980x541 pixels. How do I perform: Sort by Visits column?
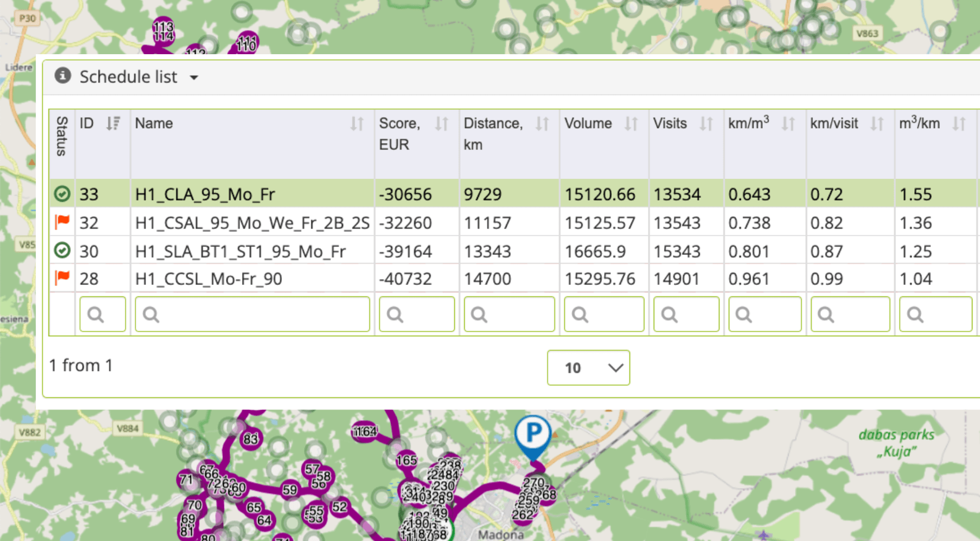click(707, 123)
